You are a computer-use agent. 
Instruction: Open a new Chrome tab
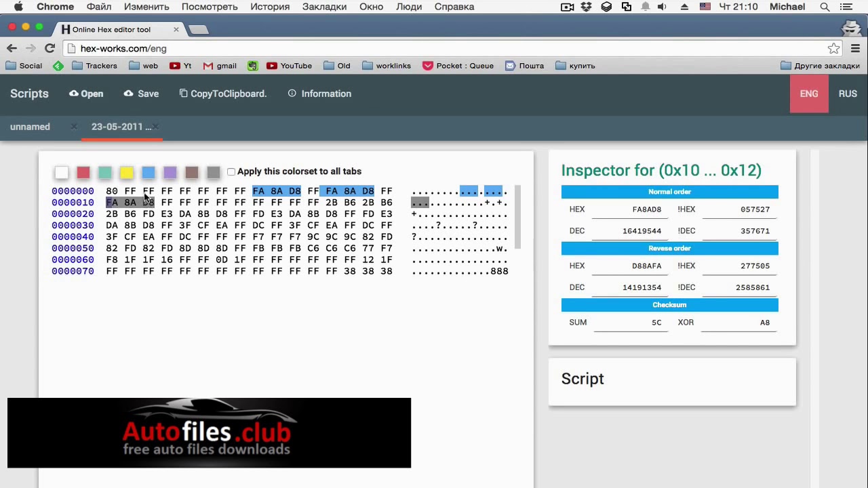pyautogui.click(x=198, y=30)
